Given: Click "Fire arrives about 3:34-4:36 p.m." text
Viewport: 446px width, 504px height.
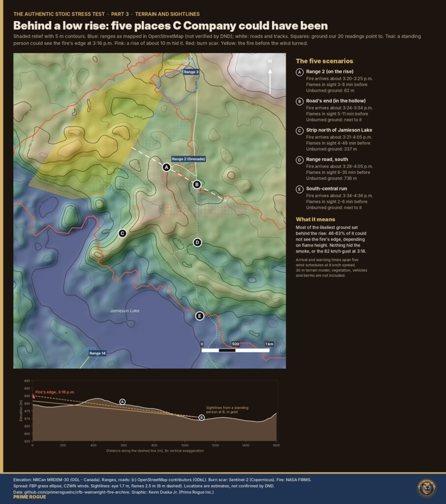Looking at the screenshot, I should [339, 196].
